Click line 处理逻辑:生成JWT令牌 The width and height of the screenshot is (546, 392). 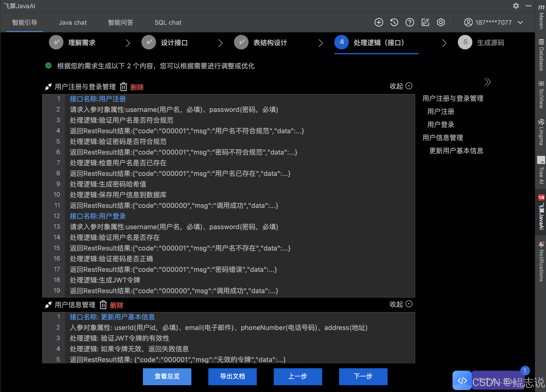105,280
